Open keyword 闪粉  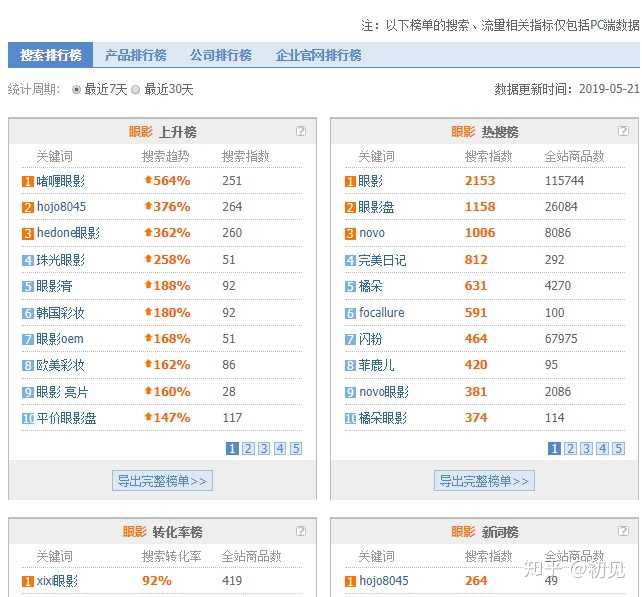pyautogui.click(x=371, y=339)
